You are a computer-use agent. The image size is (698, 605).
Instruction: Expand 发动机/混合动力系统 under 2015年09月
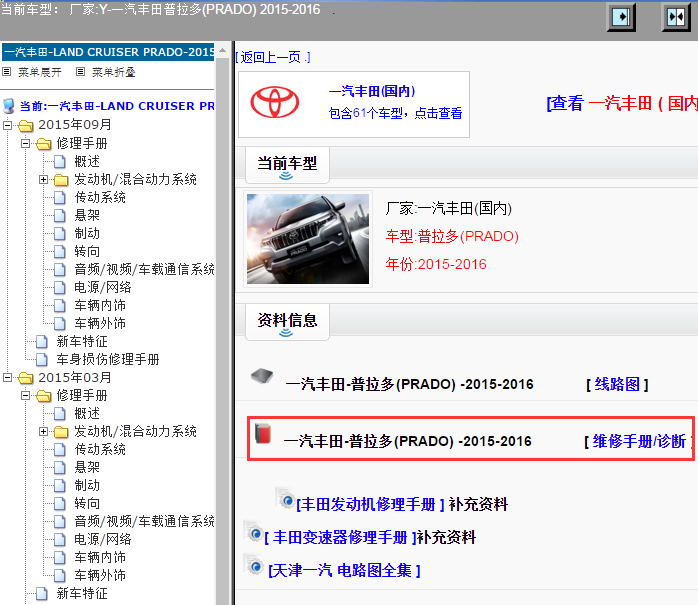click(43, 179)
